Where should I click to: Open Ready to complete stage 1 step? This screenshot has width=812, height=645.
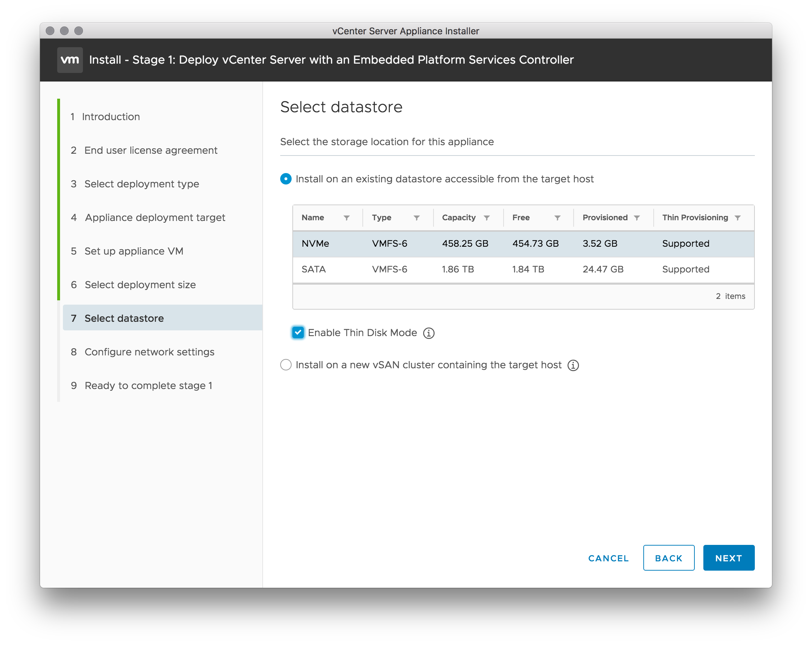142,385
